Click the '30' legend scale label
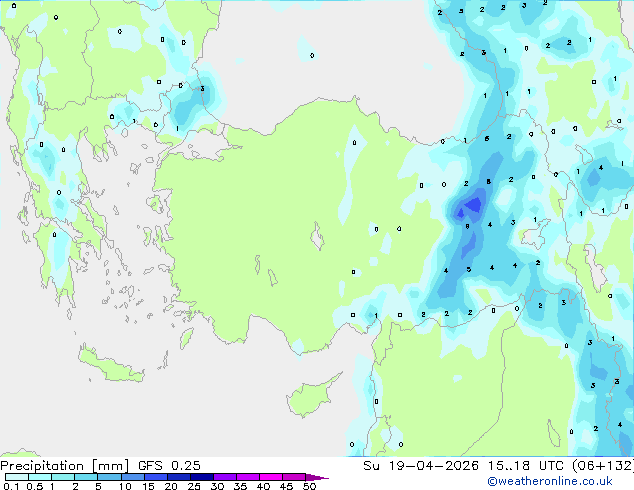The image size is (634, 490). click(x=217, y=486)
